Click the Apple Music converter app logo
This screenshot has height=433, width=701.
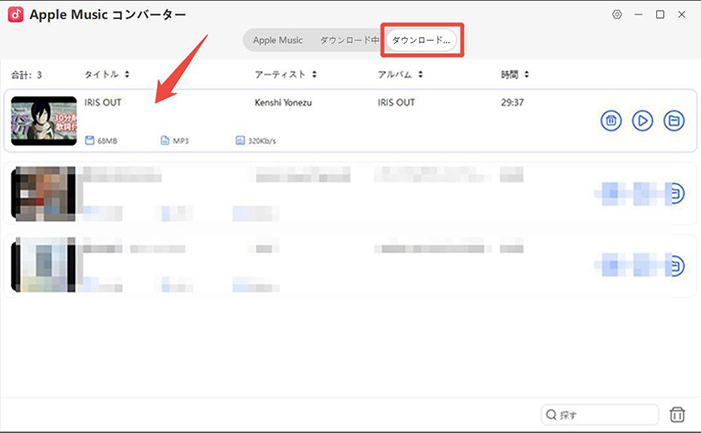pyautogui.click(x=16, y=14)
